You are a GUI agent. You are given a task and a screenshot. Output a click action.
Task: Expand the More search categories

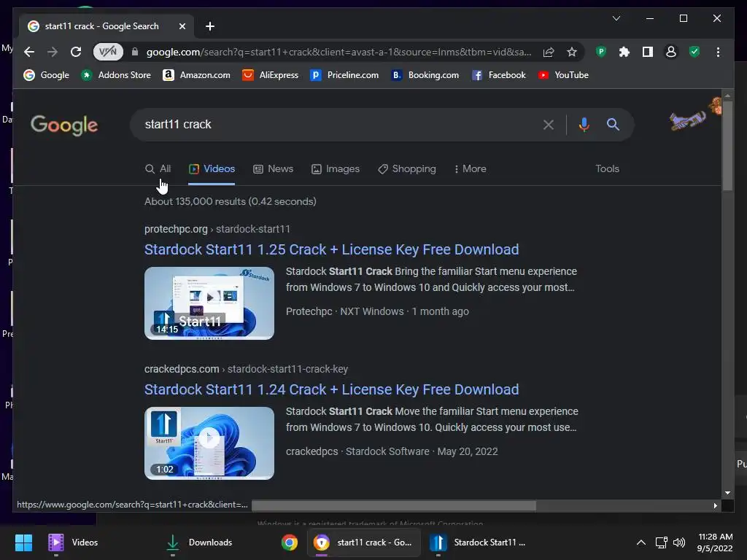[x=471, y=169]
